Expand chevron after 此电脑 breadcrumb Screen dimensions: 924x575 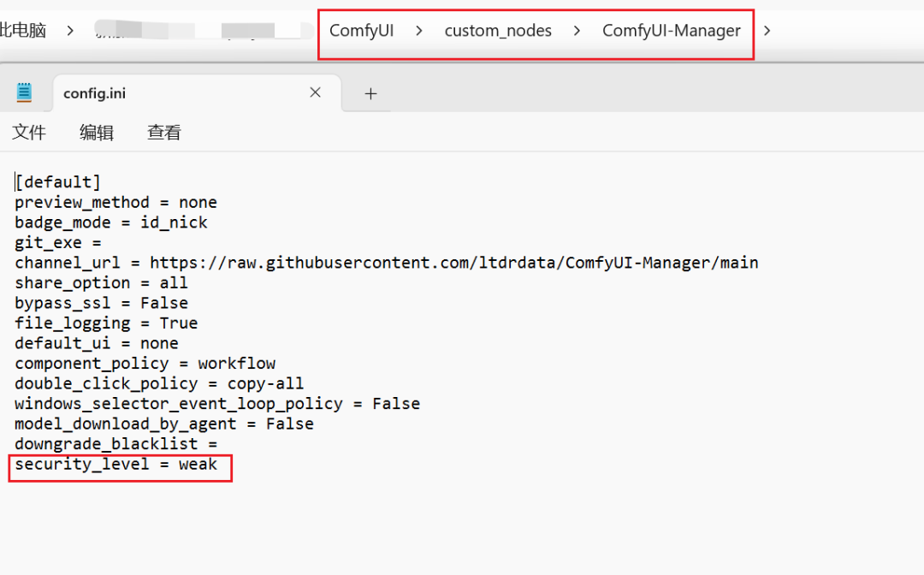pyautogui.click(x=70, y=31)
